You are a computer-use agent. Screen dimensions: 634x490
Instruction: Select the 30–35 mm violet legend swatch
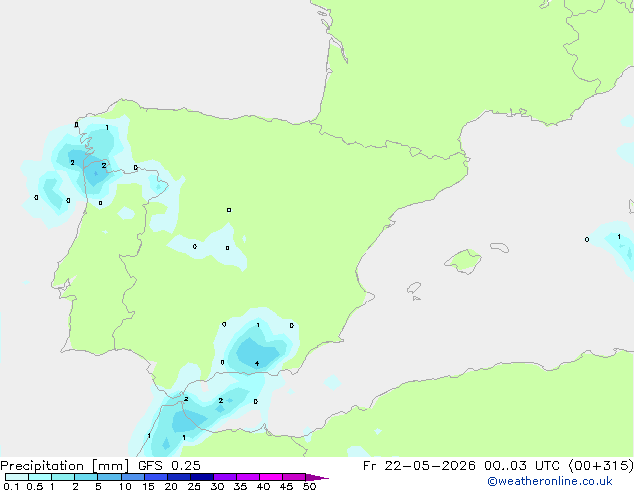tap(224, 477)
